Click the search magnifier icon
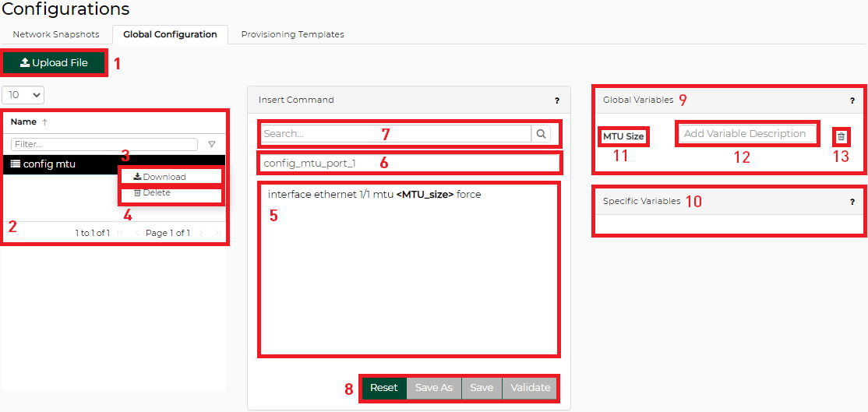This screenshot has height=412, width=868. (541, 134)
